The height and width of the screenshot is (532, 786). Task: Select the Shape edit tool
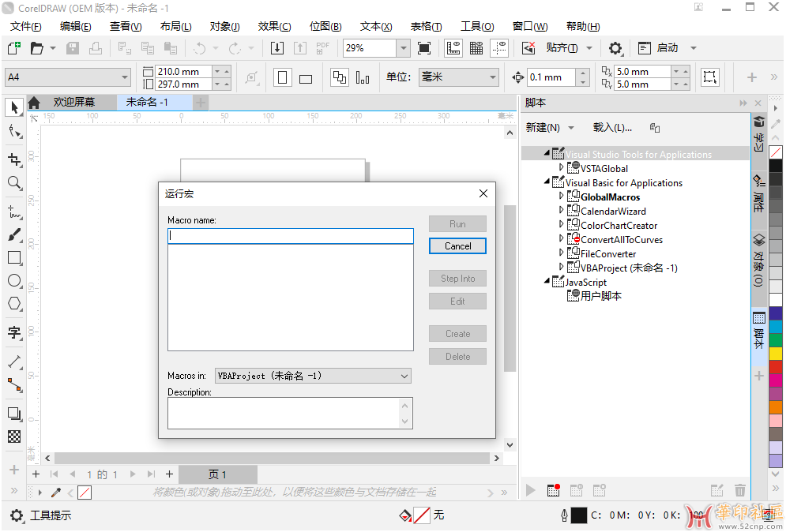[x=14, y=132]
